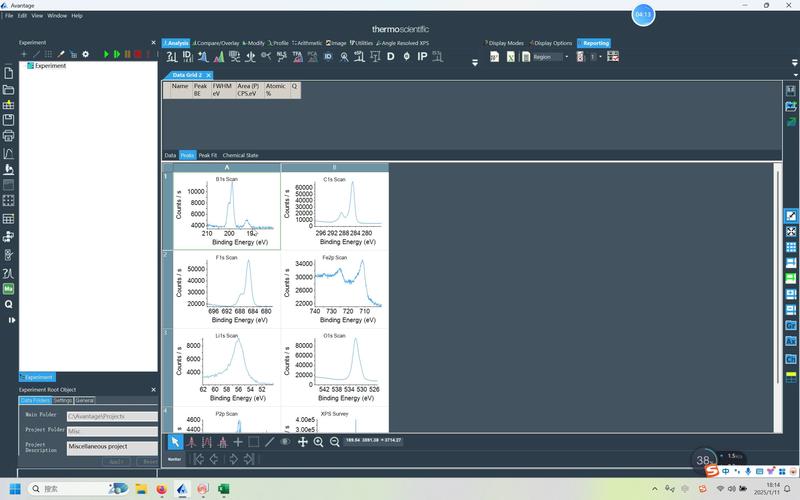Image resolution: width=800 pixels, height=500 pixels.
Task: Click the Project Description input field
Action: point(112,447)
